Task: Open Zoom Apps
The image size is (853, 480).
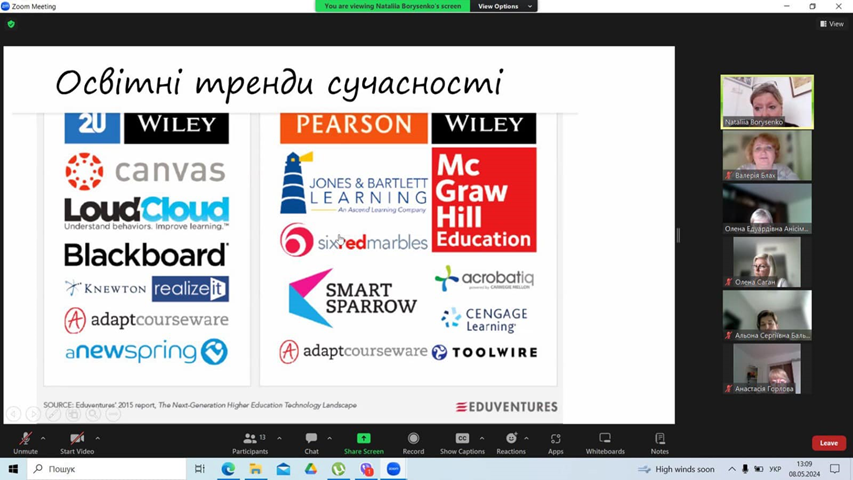Action: 555,443
